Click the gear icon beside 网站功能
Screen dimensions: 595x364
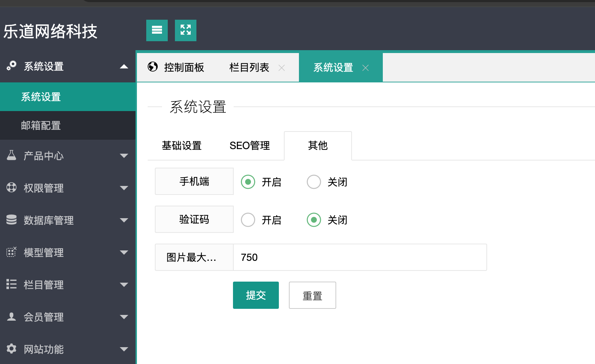11,349
